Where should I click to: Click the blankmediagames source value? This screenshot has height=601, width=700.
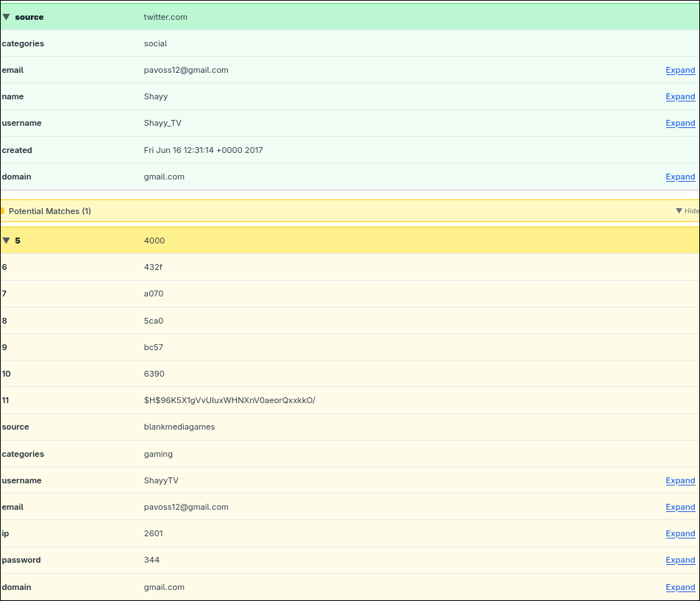tap(179, 427)
